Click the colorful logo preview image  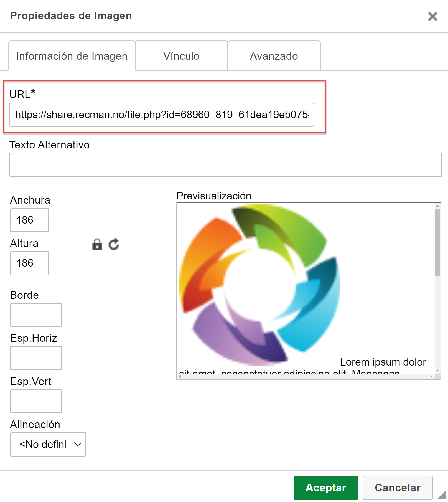(x=259, y=284)
